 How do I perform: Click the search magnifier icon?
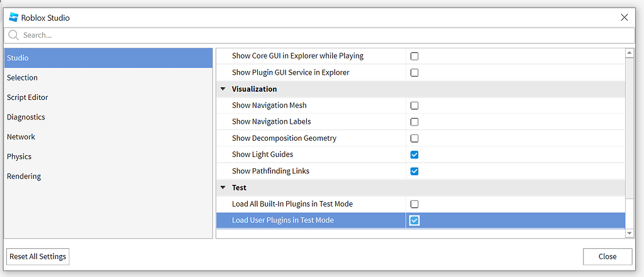pos(13,35)
